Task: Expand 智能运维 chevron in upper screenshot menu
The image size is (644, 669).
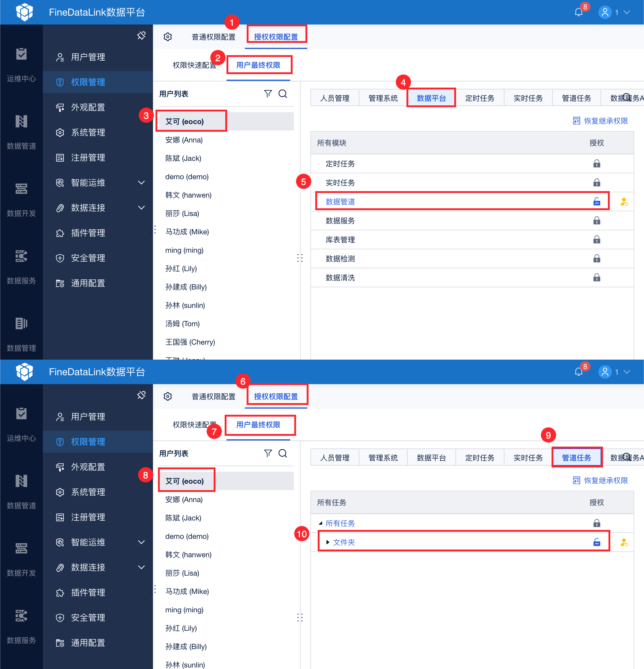Action: pyautogui.click(x=141, y=183)
